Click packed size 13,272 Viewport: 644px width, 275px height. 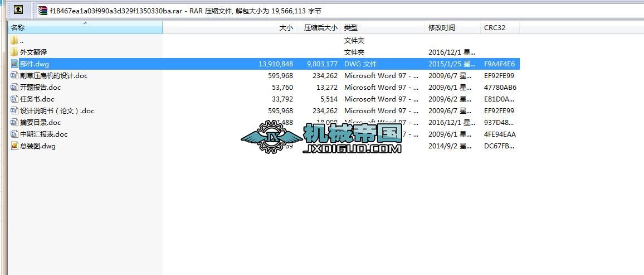pos(326,88)
